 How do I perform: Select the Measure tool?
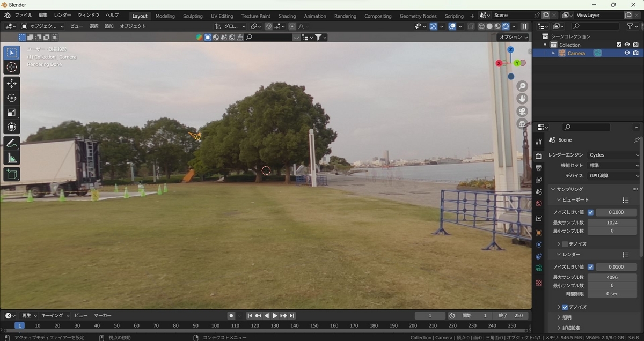(x=11, y=158)
